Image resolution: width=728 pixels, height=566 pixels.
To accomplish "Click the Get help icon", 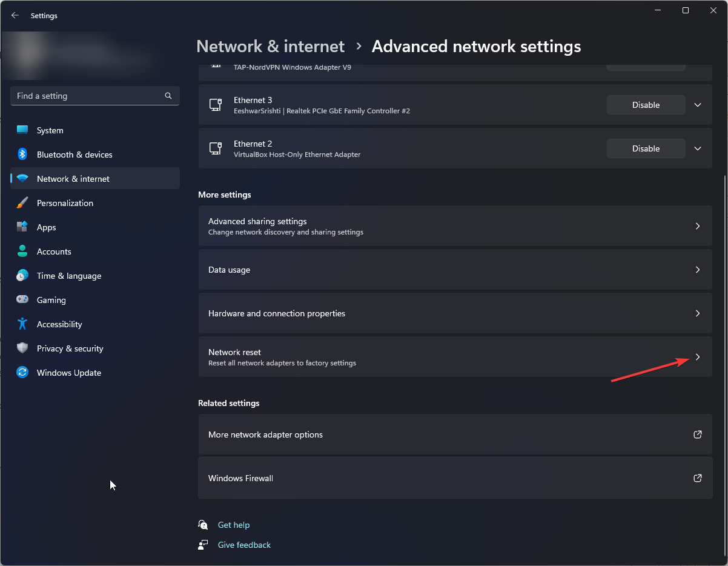I will (x=203, y=525).
